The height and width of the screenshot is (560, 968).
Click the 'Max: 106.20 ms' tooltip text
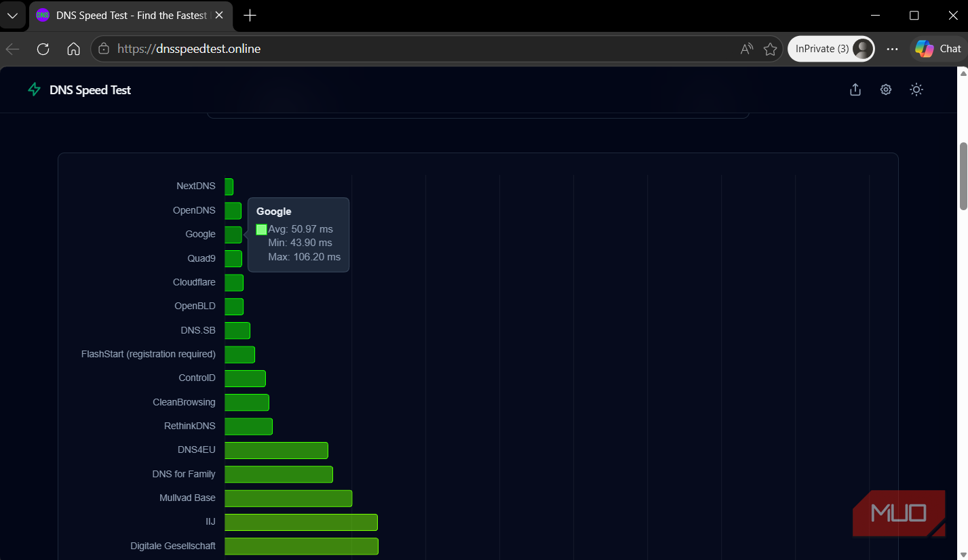[305, 257]
